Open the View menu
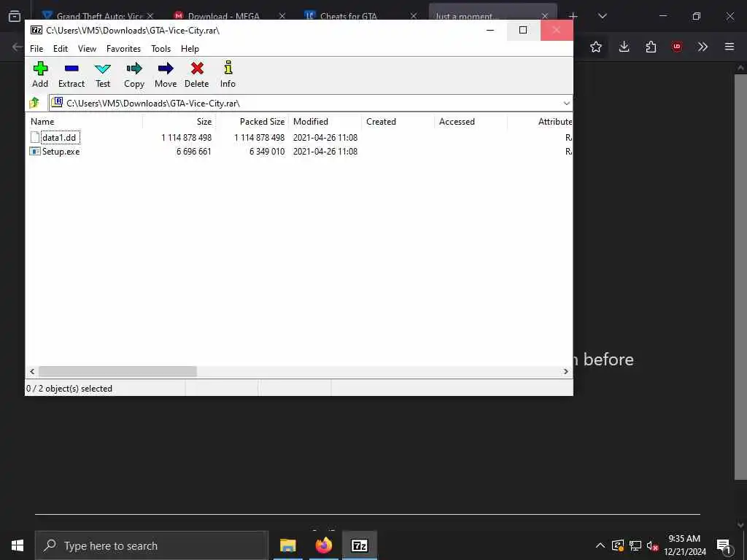The height and width of the screenshot is (560, 747). pos(88,49)
